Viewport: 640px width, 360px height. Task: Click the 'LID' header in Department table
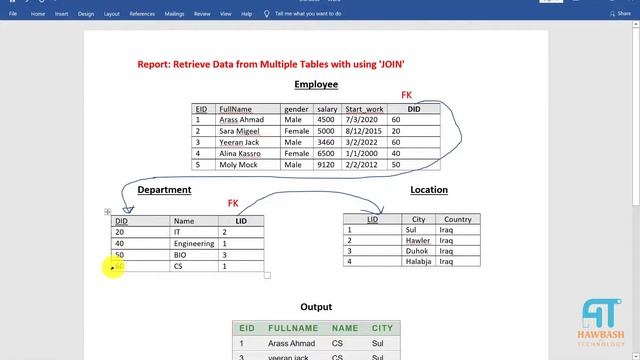pyautogui.click(x=241, y=221)
